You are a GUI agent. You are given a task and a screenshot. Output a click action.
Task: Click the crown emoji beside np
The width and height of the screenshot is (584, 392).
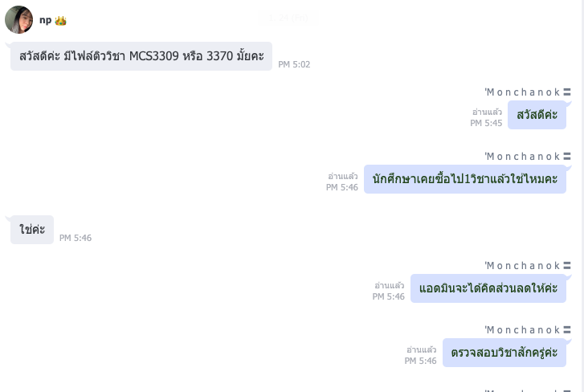(x=60, y=20)
